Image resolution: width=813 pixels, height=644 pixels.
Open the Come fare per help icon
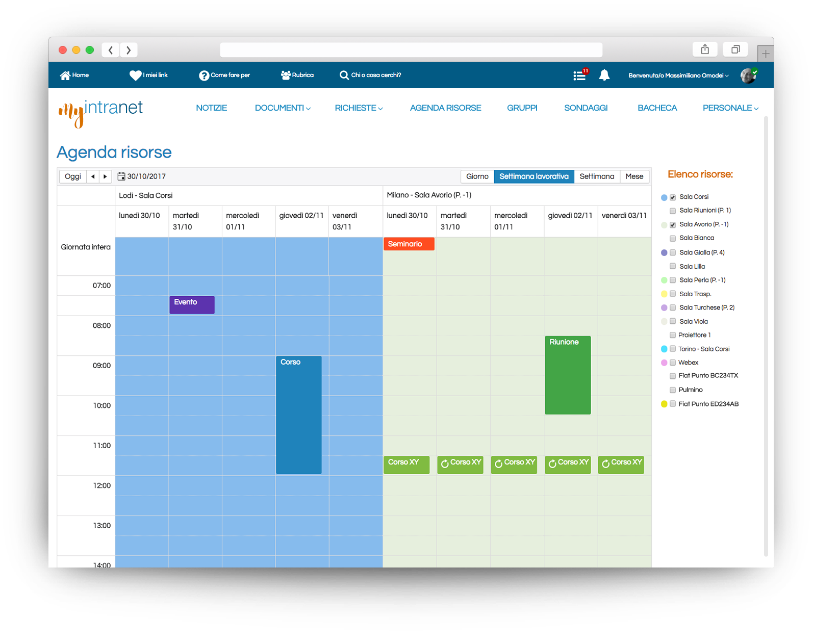pyautogui.click(x=204, y=75)
